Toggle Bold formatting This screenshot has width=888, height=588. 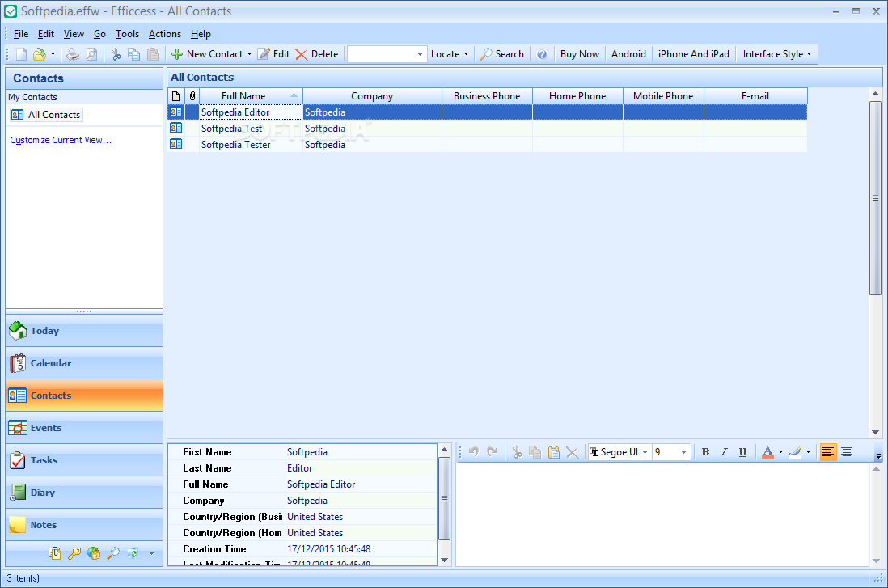(706, 452)
